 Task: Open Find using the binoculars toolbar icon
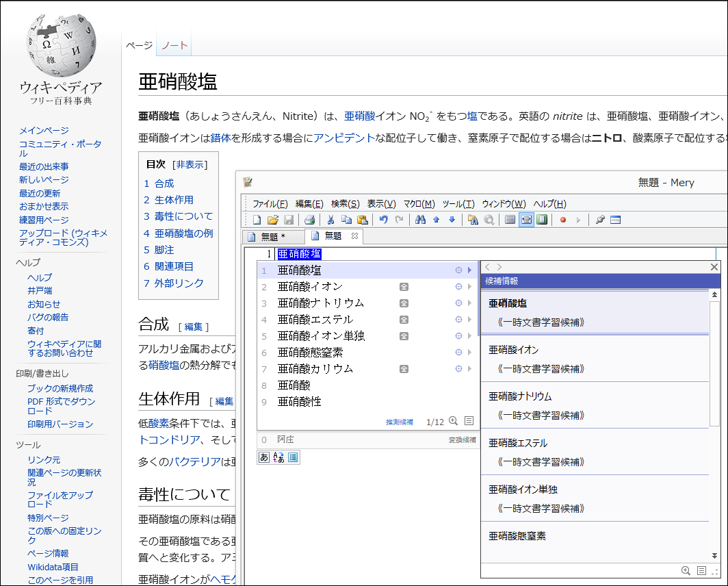coord(421,220)
